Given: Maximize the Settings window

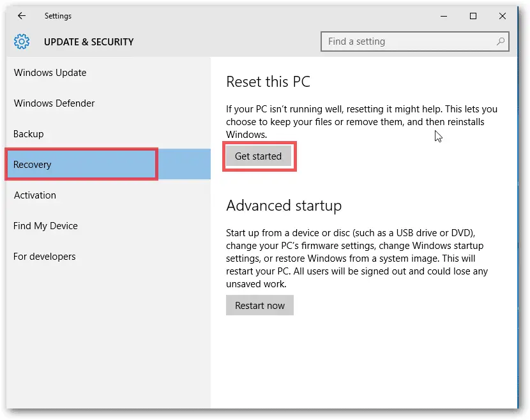Looking at the screenshot, I should tap(473, 16).
